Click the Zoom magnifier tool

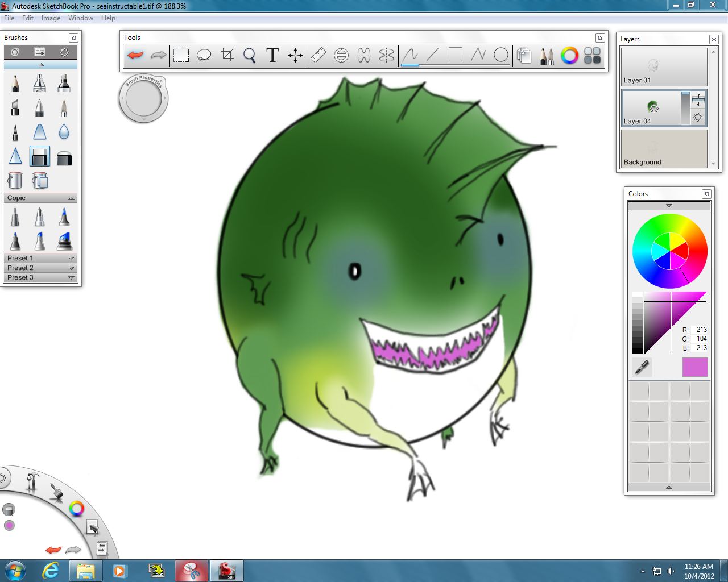point(249,55)
